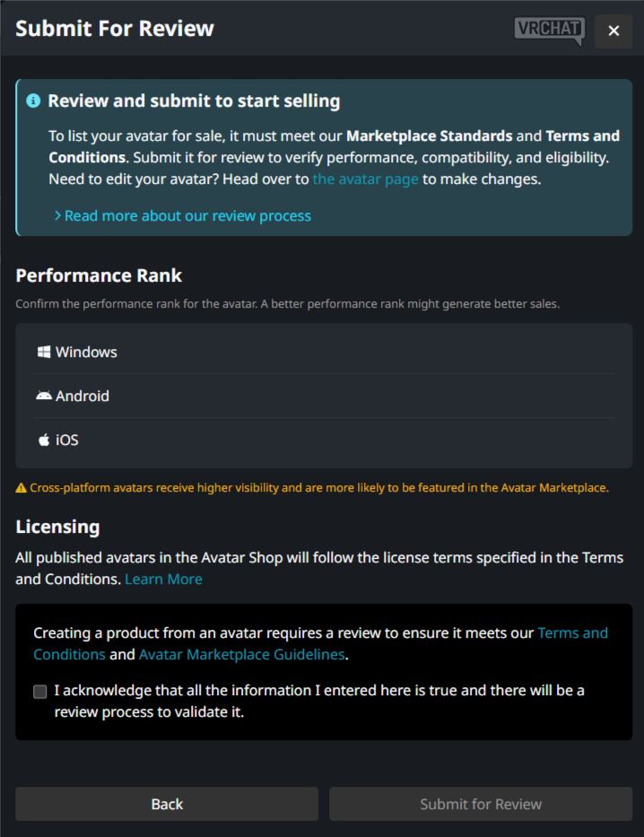Click the info icon beside the Review heading
Screen dimensions: 644x837
tap(33, 100)
